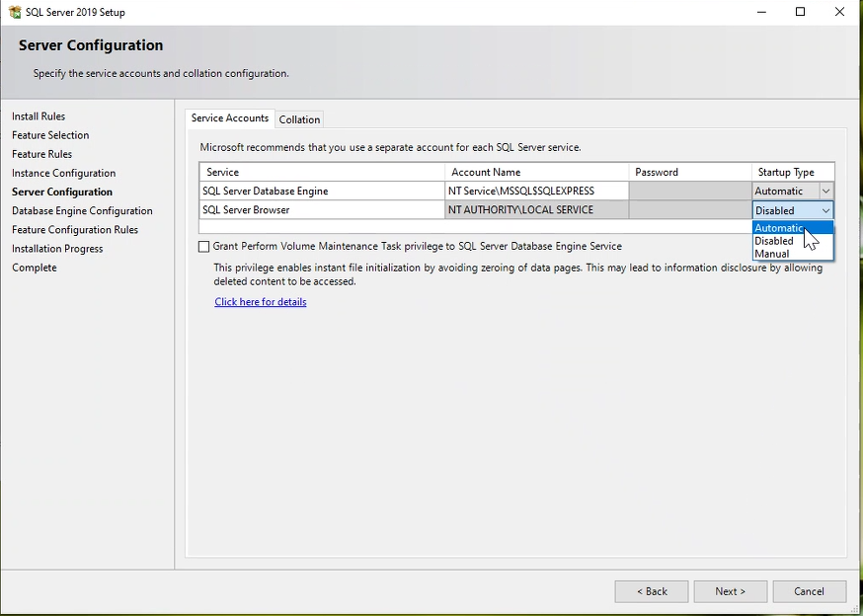The height and width of the screenshot is (616, 863).
Task: Click Instance Configuration in the steps list
Action: (64, 173)
